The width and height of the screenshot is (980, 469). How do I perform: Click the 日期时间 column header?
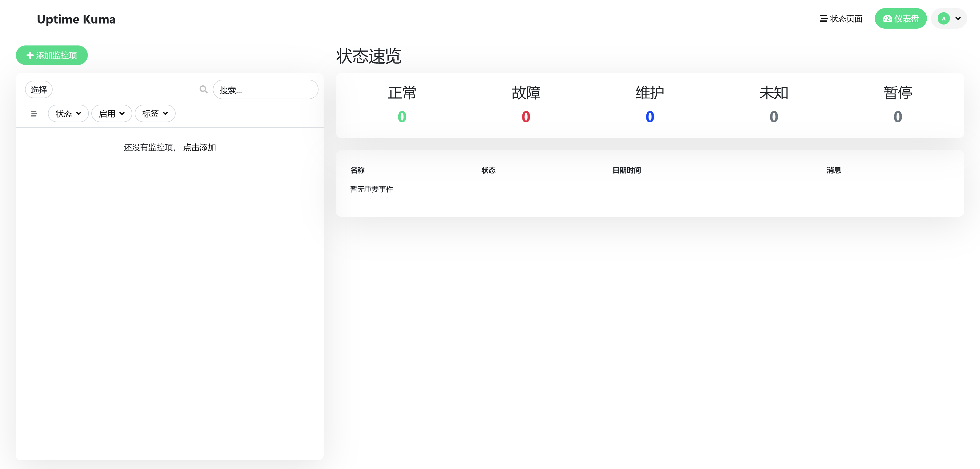point(627,170)
